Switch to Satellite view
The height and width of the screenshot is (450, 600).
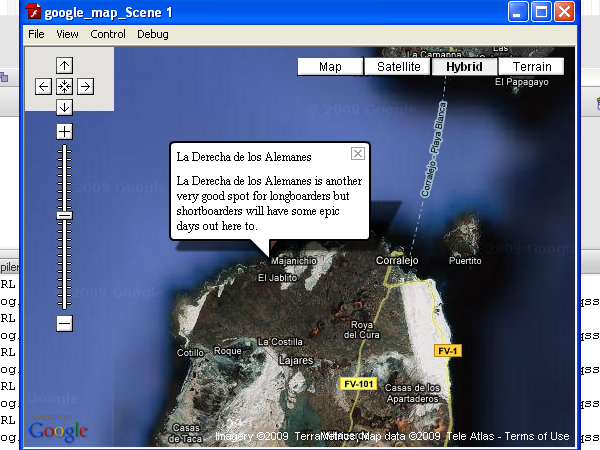pos(398,67)
